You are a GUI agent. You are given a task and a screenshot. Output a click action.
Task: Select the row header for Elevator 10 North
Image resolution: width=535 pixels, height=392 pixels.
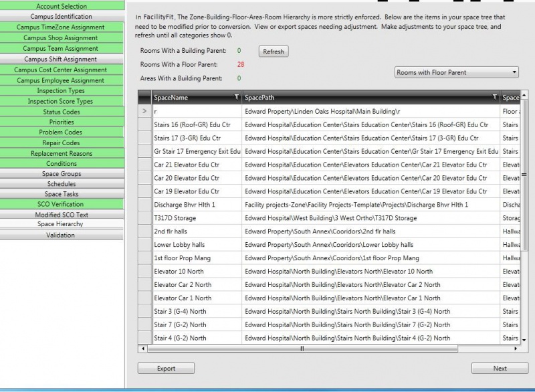point(144,272)
